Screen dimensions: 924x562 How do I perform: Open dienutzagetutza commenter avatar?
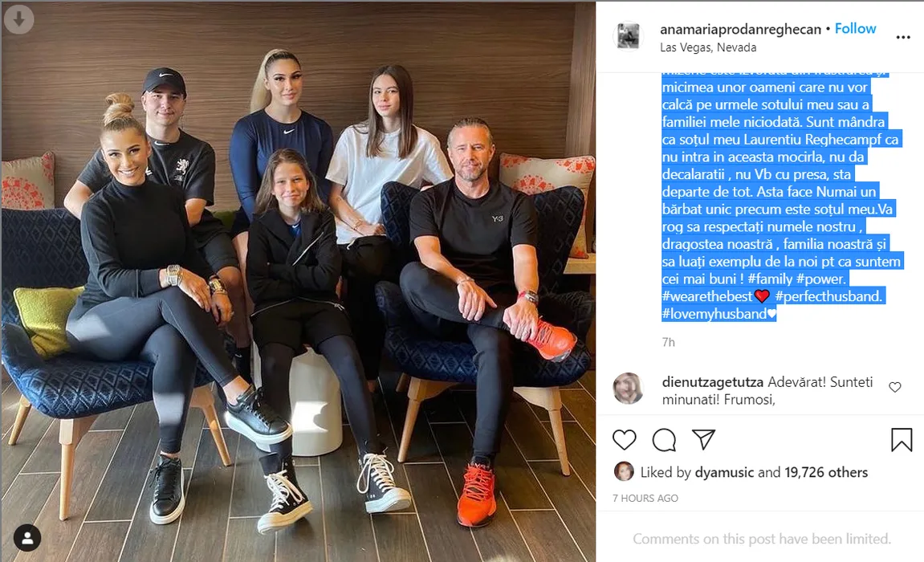coord(629,389)
